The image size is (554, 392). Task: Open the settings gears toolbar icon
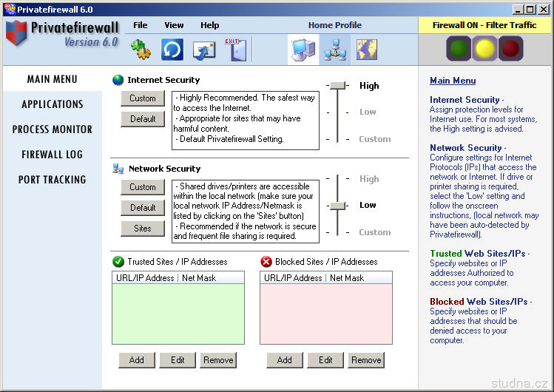click(x=141, y=50)
